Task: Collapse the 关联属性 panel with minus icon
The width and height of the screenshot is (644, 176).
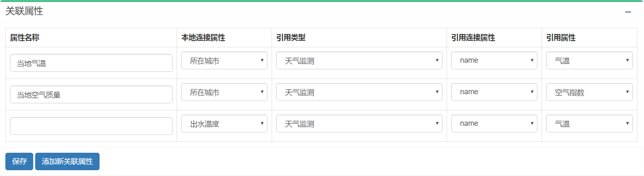Action: [628, 12]
